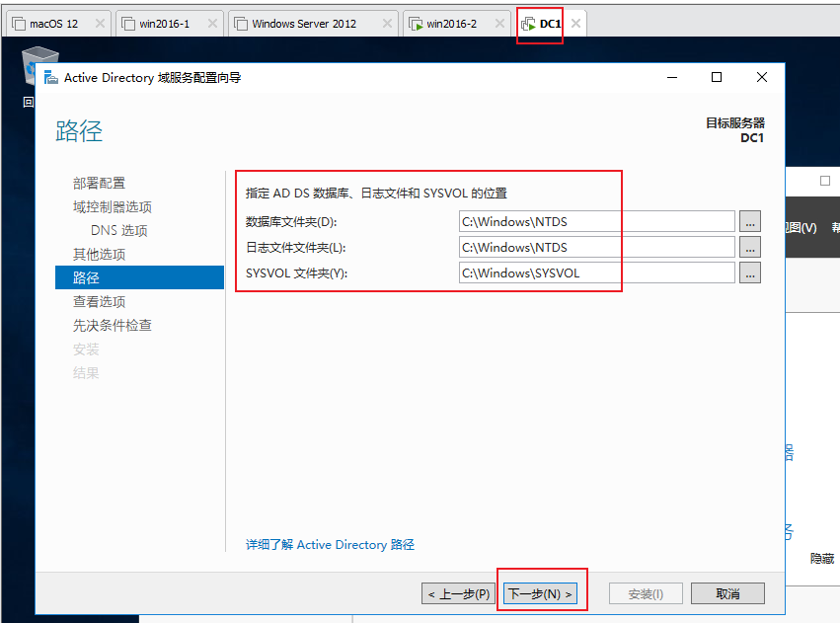Image resolution: width=840 pixels, height=623 pixels.
Task: Go to the 先决条件检查 step
Action: point(113,325)
